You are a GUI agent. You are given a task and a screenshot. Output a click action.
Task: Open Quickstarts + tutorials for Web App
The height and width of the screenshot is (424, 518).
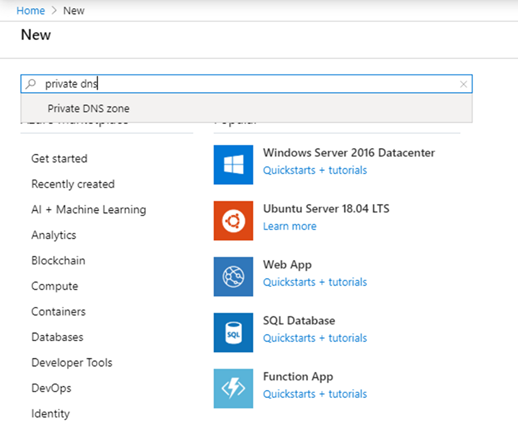coord(315,282)
